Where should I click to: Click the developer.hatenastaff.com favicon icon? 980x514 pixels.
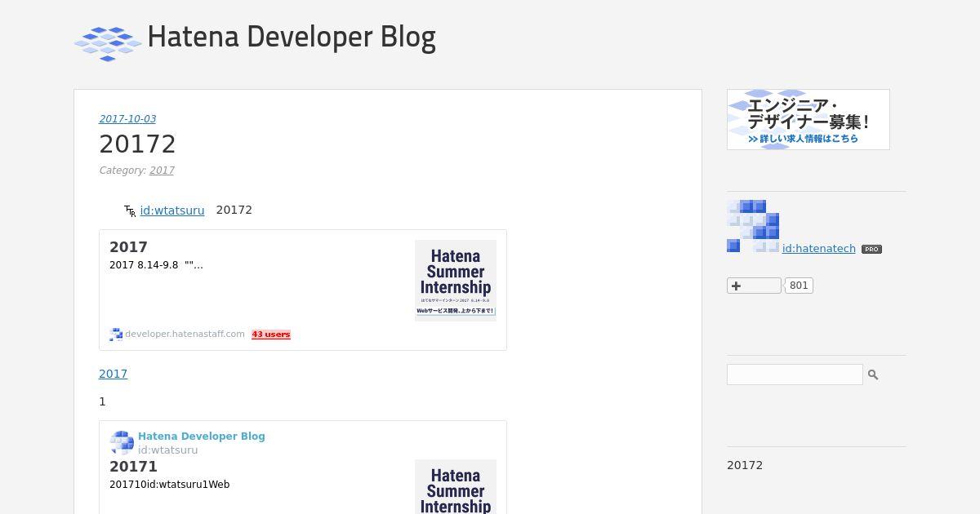point(116,335)
